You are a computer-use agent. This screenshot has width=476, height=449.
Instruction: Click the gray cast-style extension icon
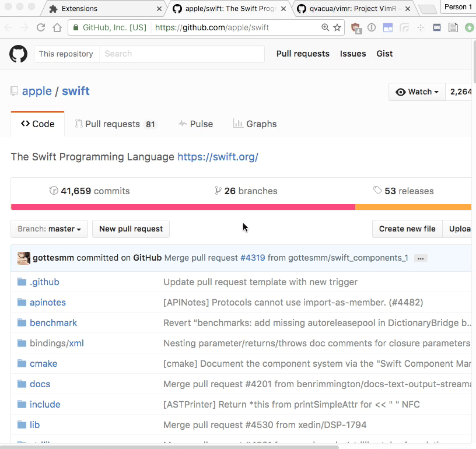pos(404,27)
